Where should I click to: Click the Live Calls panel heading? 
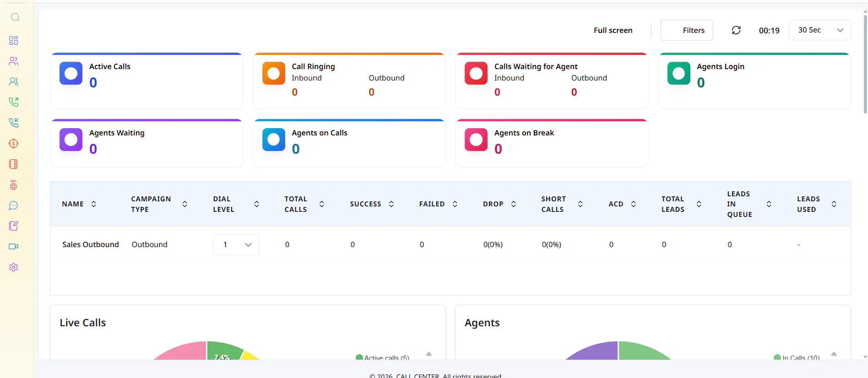click(83, 323)
